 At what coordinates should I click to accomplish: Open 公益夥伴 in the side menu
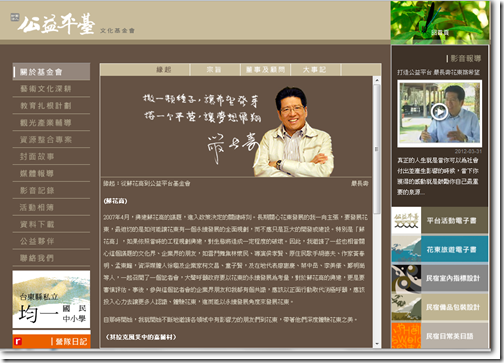[51, 241]
